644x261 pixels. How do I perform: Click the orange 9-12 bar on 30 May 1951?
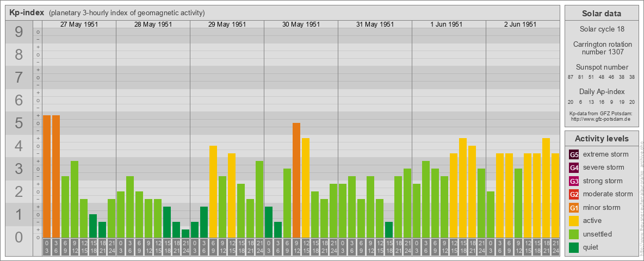tap(296, 180)
